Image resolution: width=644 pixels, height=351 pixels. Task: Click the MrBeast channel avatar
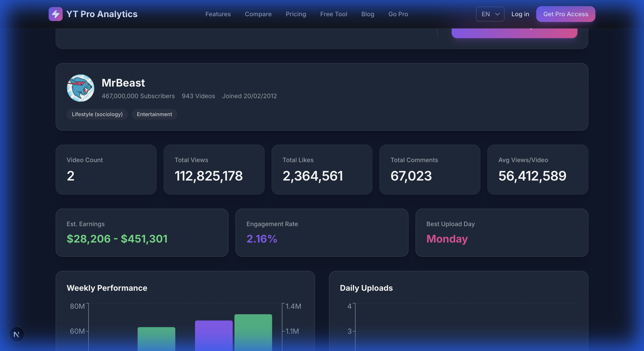point(81,88)
